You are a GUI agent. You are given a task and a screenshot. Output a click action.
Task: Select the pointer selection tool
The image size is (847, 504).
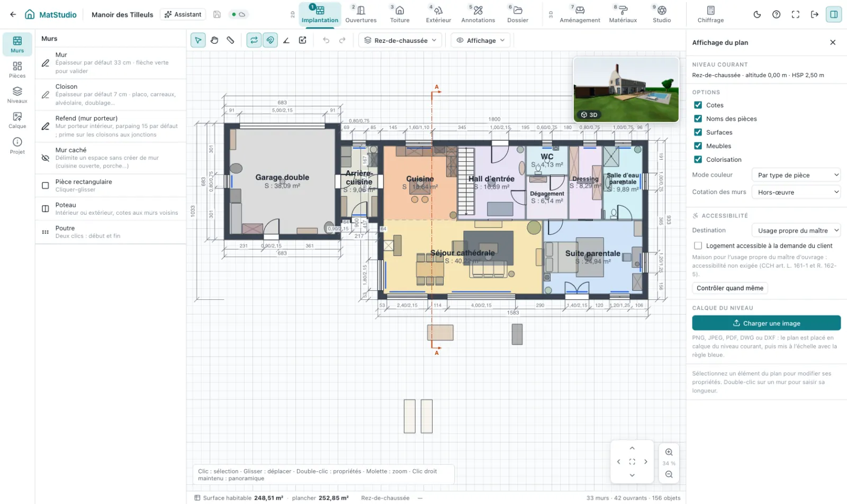pos(198,40)
